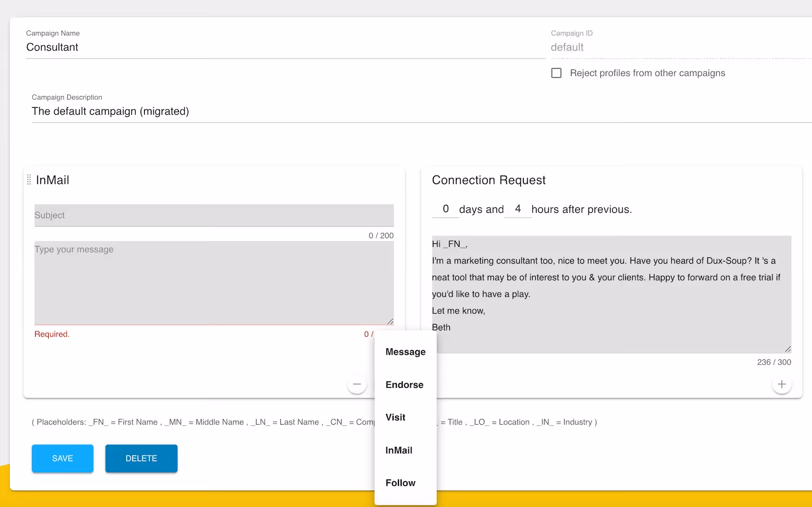Choose Follow from the action menu
812x507 pixels.
405,483
